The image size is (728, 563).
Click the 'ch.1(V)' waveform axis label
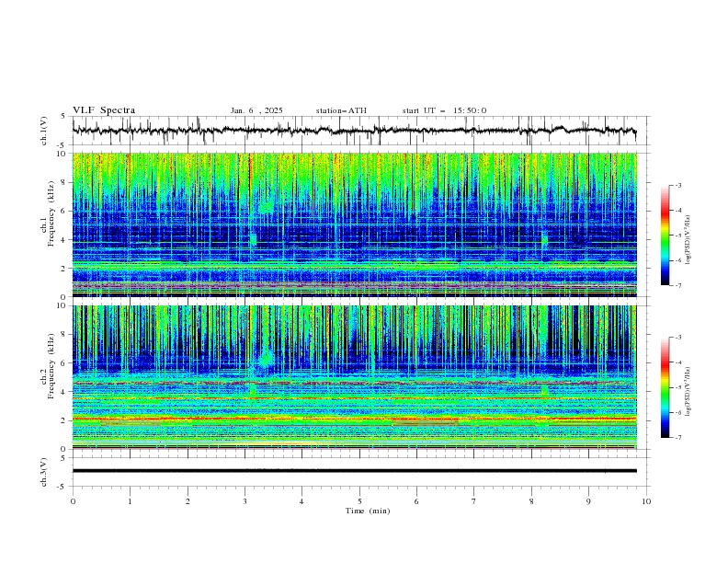pos(44,131)
